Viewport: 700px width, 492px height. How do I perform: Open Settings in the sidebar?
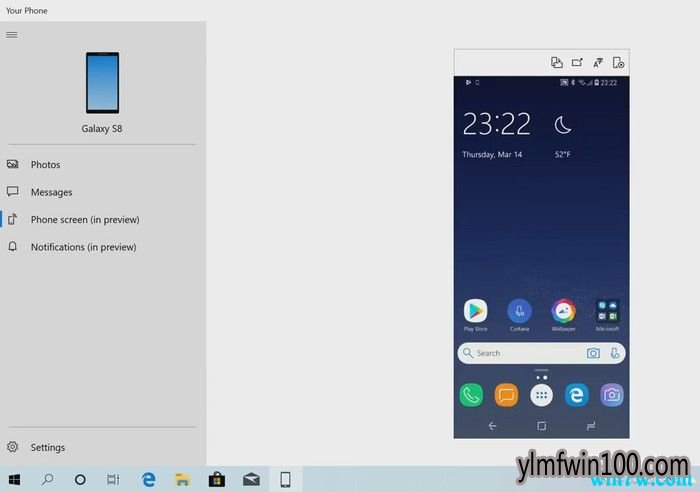tap(102, 447)
